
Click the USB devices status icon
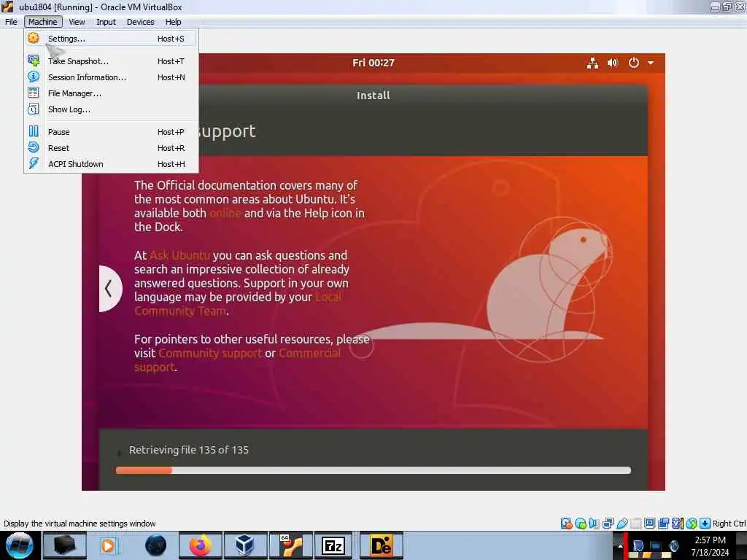pos(622,524)
